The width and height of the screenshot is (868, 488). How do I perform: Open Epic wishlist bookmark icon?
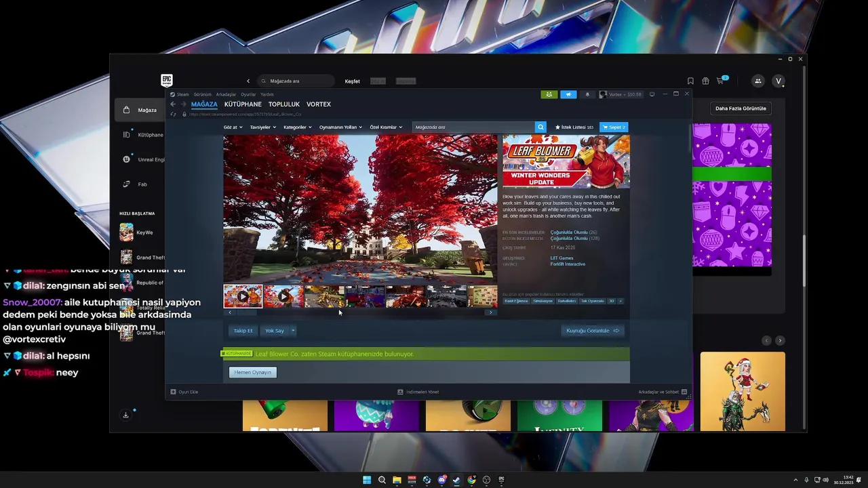click(690, 81)
